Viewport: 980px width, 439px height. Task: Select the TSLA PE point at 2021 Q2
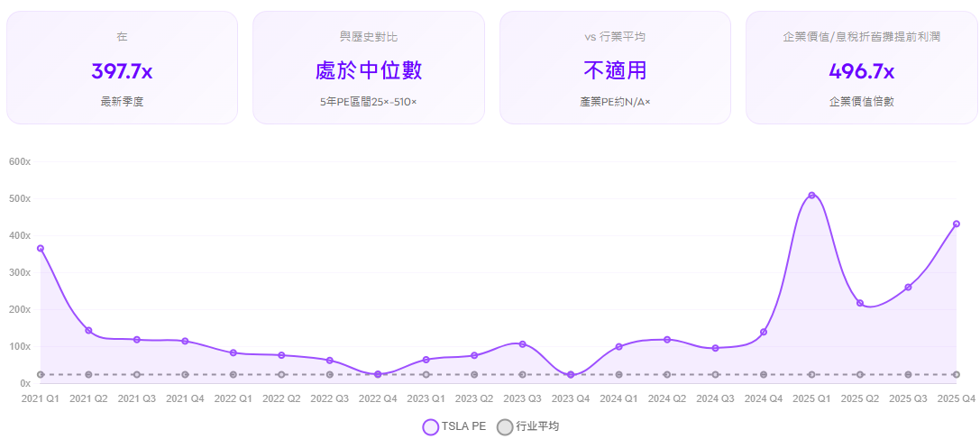click(x=88, y=330)
